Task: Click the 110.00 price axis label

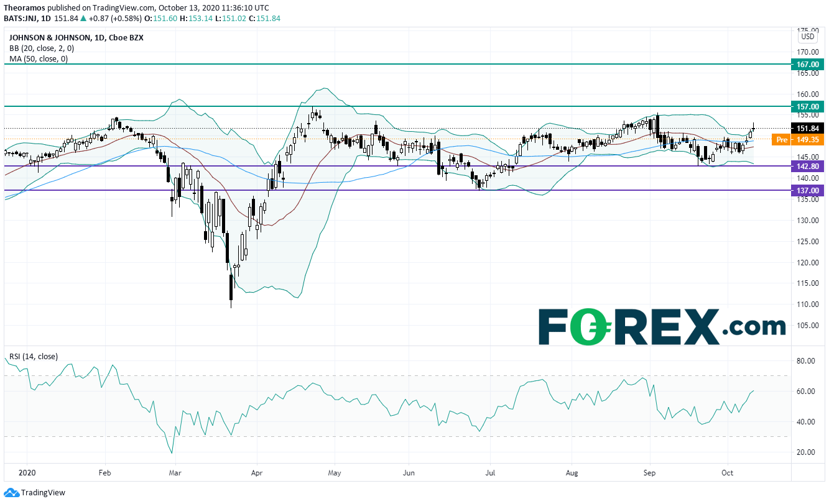Action: pyautogui.click(x=807, y=305)
